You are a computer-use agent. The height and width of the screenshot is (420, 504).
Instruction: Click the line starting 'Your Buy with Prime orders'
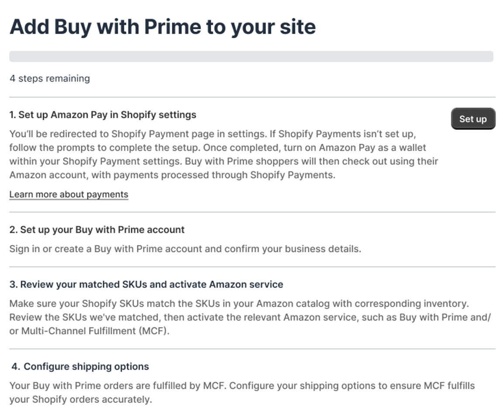242,386
